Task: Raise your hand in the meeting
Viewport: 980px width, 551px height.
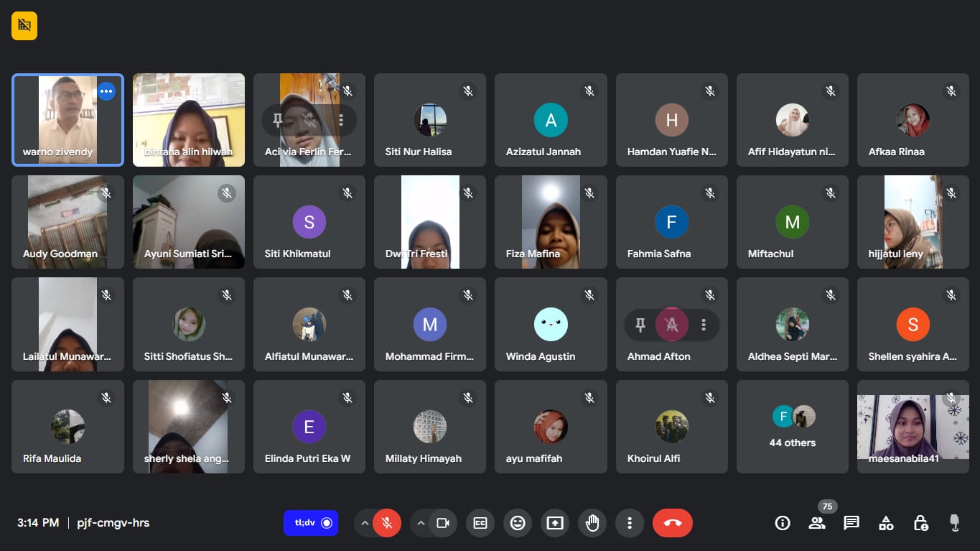Action: click(592, 523)
